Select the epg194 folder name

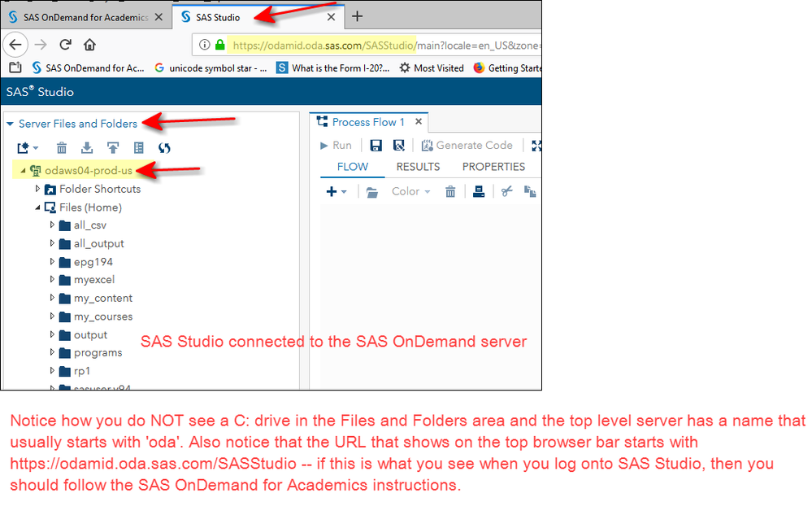point(93,262)
